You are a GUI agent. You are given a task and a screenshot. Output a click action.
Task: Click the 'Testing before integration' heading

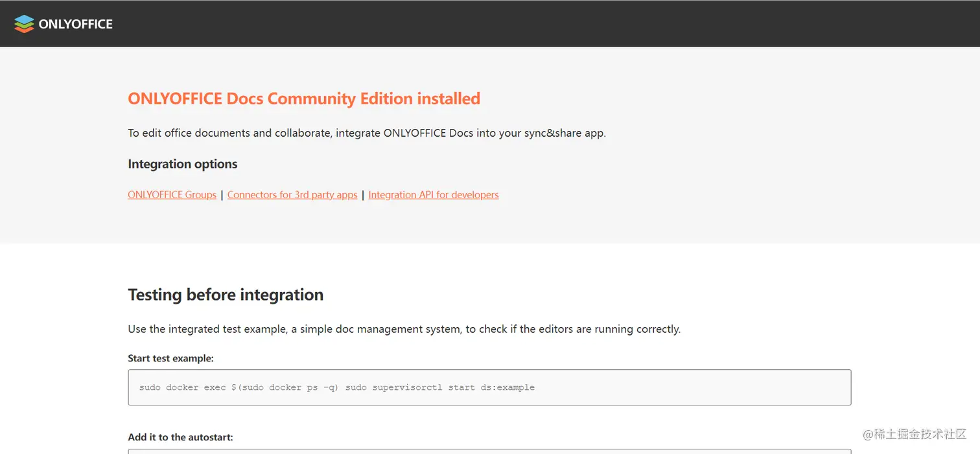pos(226,295)
